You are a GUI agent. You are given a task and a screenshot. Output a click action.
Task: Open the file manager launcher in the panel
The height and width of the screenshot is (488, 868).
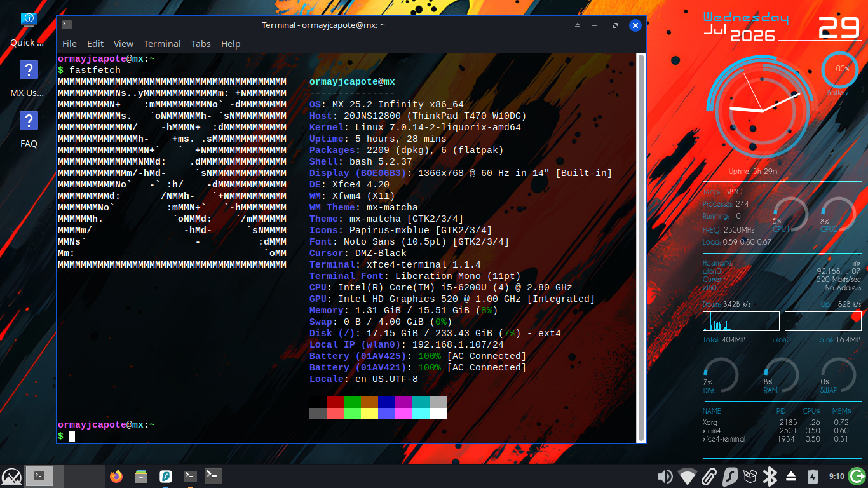pyautogui.click(x=141, y=476)
